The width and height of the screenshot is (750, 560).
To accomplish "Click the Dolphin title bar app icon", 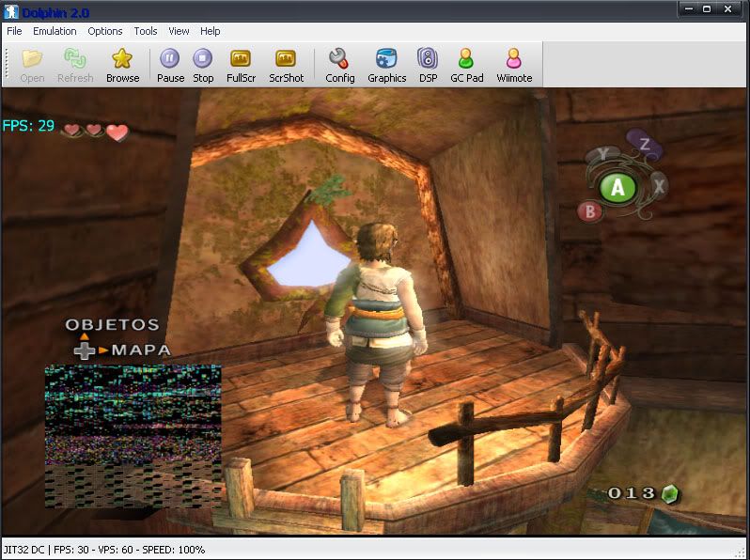I will click(11, 11).
